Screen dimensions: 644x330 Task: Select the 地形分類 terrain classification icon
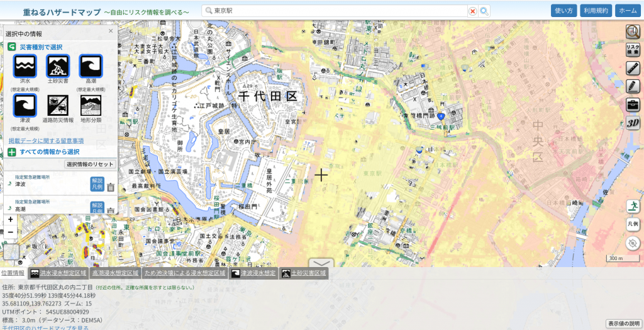click(x=91, y=105)
